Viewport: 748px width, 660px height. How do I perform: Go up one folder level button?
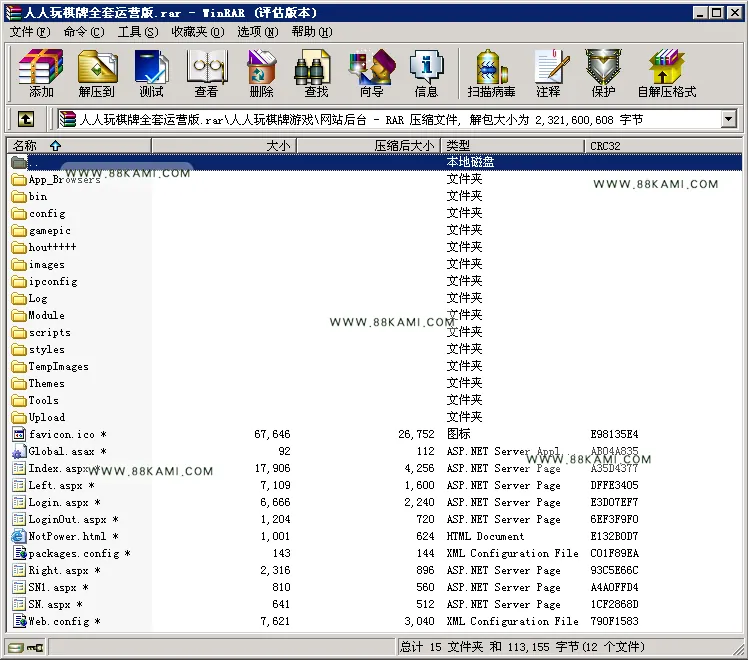(26, 119)
